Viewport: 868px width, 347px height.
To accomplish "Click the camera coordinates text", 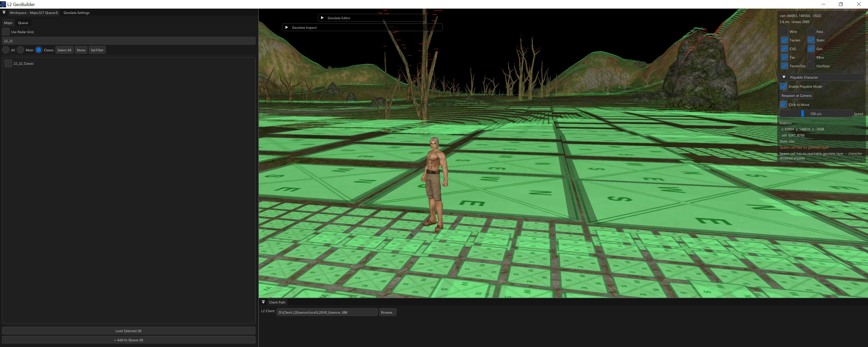I will click(800, 15).
